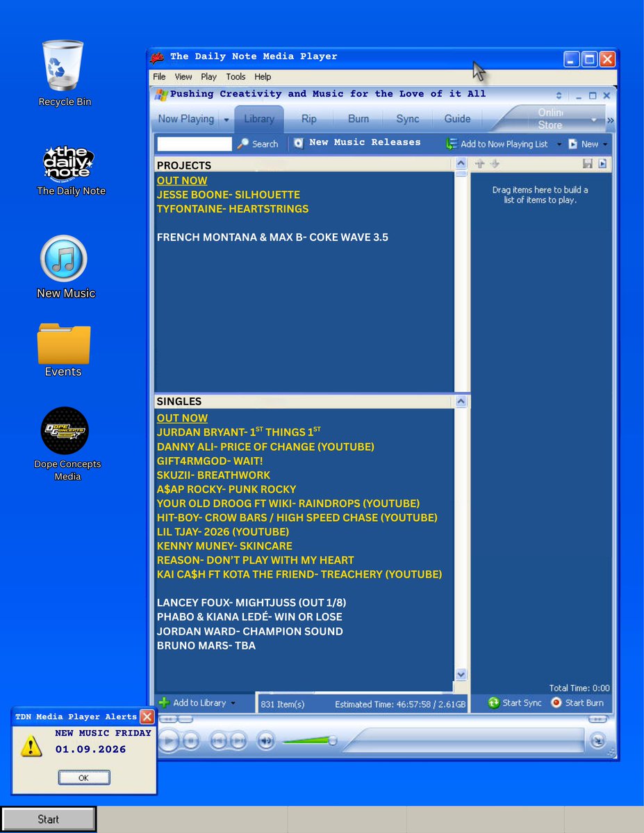Click the Start Burn button
The image size is (644, 833).
(x=577, y=703)
